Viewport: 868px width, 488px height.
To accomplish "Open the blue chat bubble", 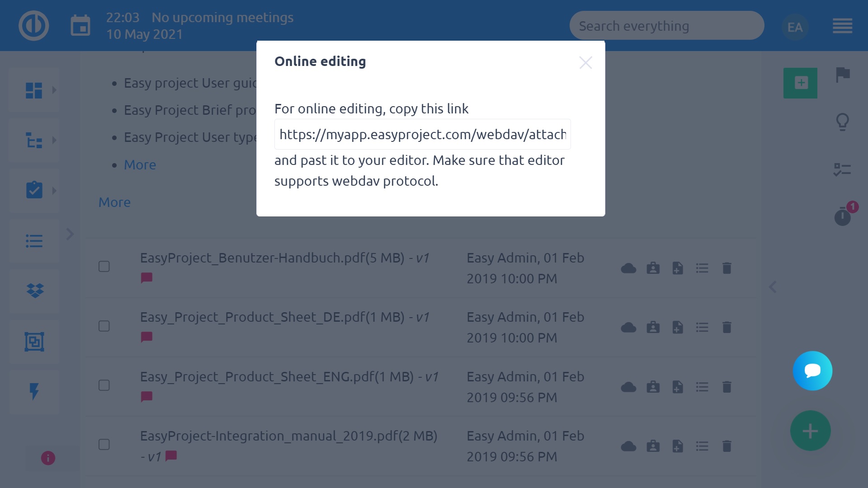I will pyautogui.click(x=812, y=371).
